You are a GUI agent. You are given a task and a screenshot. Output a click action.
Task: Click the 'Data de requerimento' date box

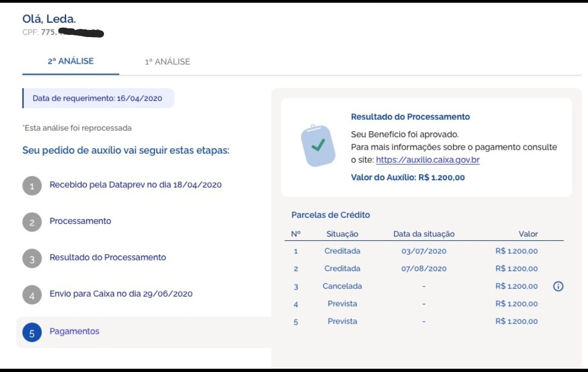(98, 99)
